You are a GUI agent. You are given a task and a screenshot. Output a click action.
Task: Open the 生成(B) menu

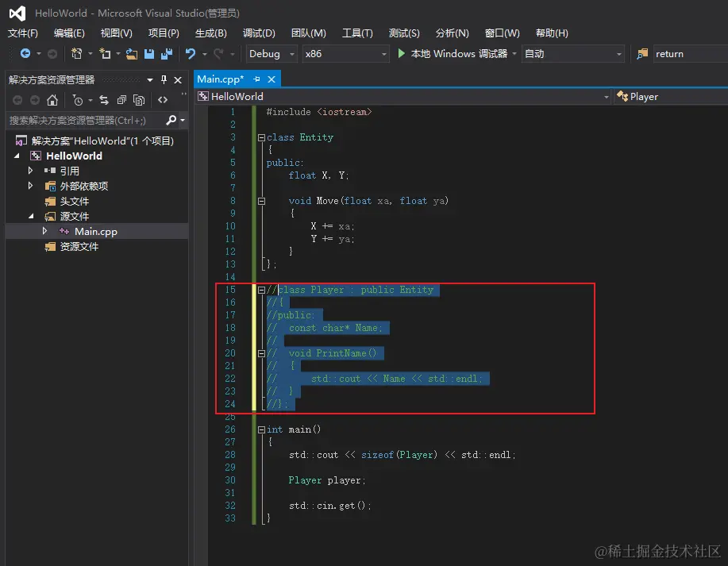pos(211,33)
